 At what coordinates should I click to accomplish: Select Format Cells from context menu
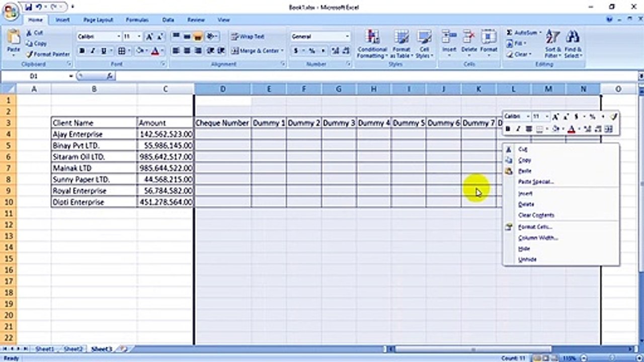point(535,227)
